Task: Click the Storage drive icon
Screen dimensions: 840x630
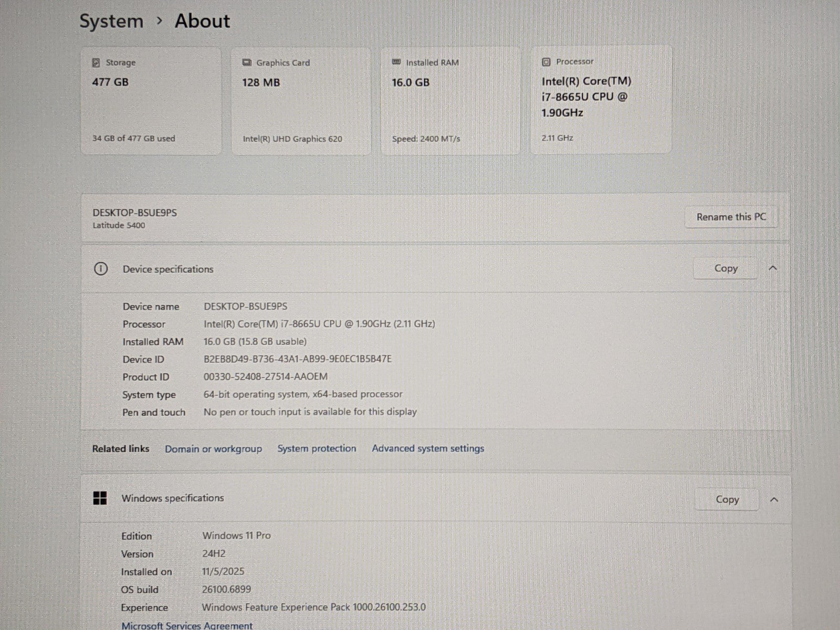Action: click(x=96, y=62)
